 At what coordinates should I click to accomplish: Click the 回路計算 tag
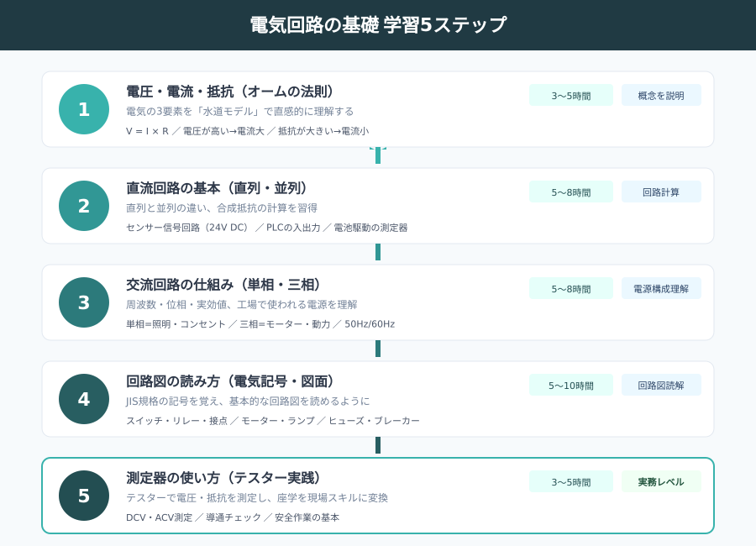[x=661, y=192]
